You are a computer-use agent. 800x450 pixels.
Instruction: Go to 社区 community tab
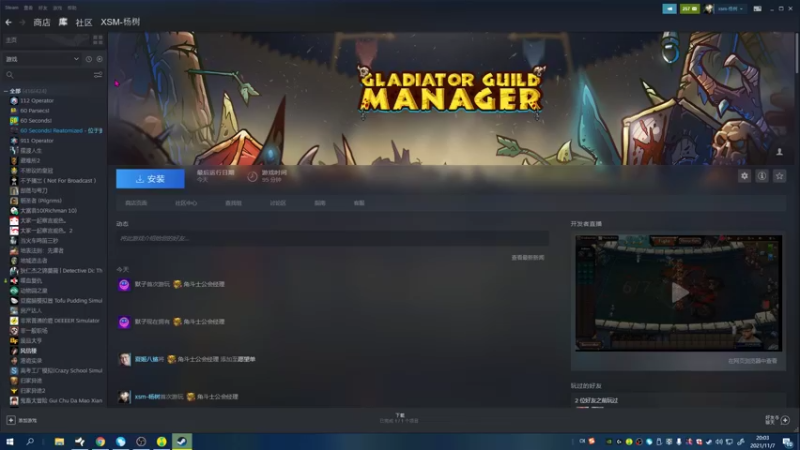pos(84,22)
